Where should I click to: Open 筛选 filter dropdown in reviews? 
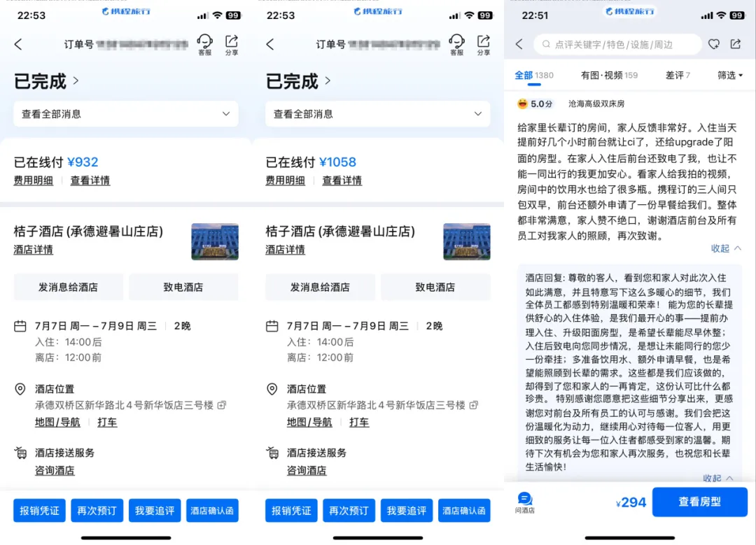click(x=730, y=75)
